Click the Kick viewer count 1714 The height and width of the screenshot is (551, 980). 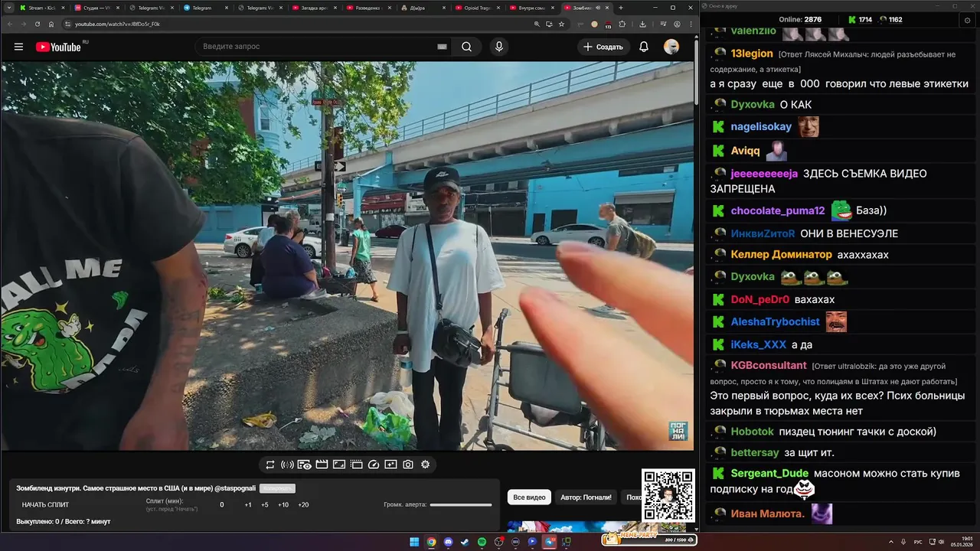(x=860, y=19)
